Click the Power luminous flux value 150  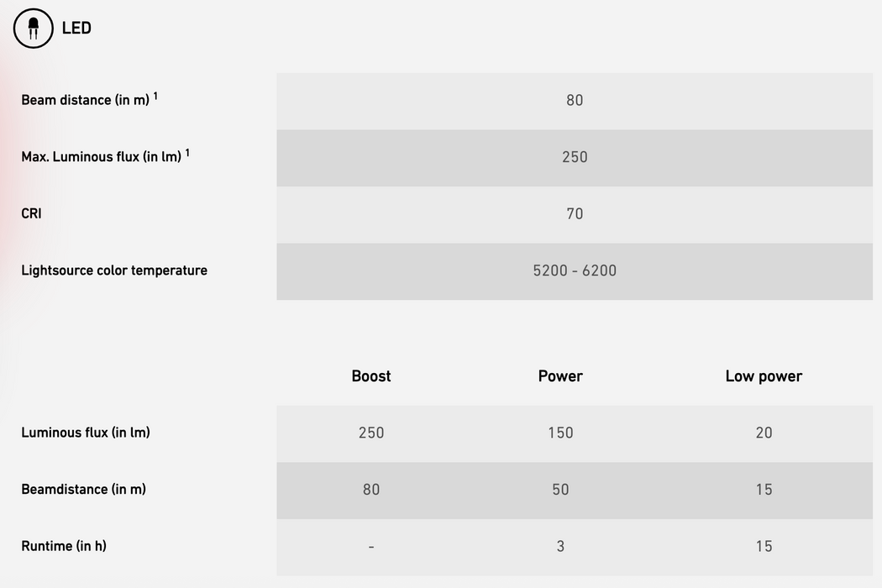(x=560, y=433)
